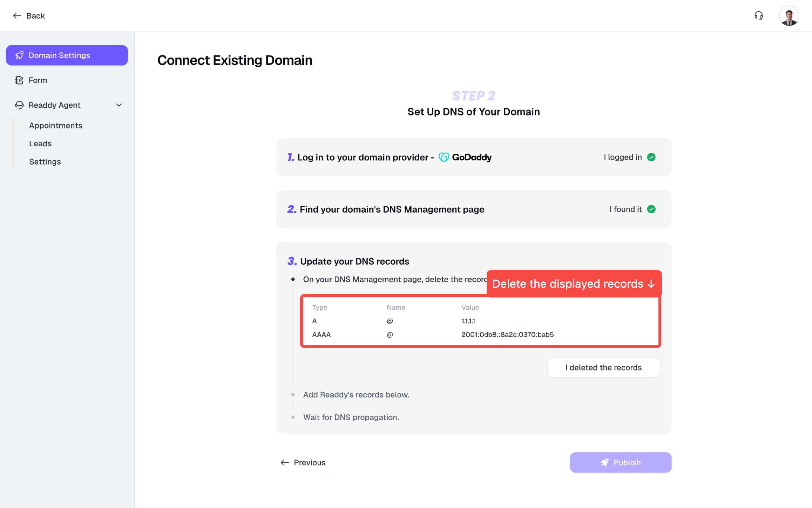
Task: Click the AAAA record IPv6 value
Action: tap(507, 335)
